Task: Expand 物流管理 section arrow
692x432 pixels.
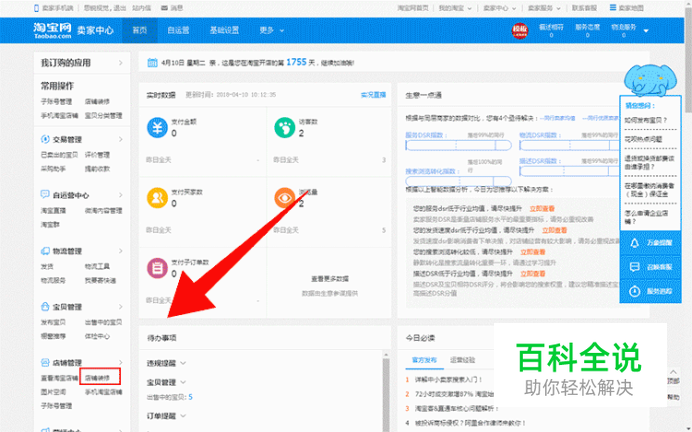Action: (x=120, y=251)
